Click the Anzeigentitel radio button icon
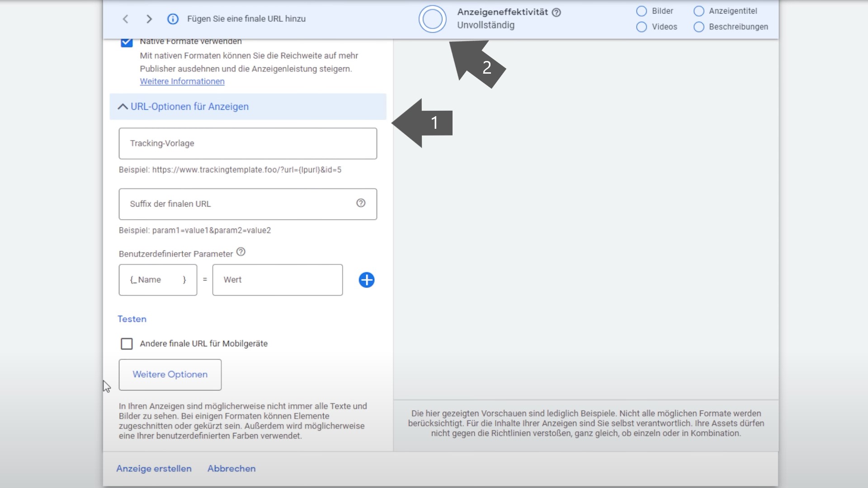The image size is (868, 488). 698,11
